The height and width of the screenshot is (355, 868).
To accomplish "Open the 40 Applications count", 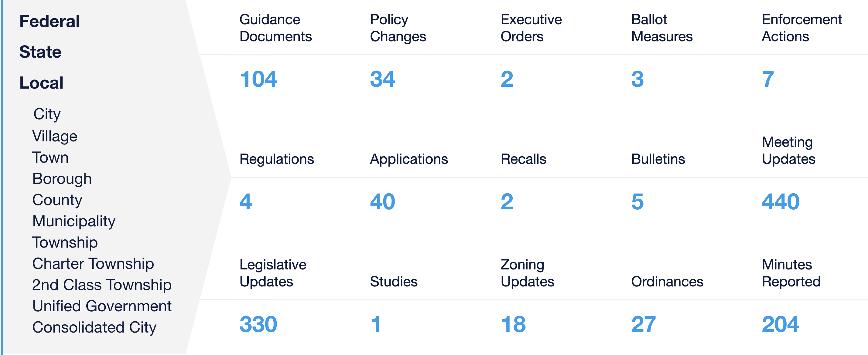I will coord(382,202).
